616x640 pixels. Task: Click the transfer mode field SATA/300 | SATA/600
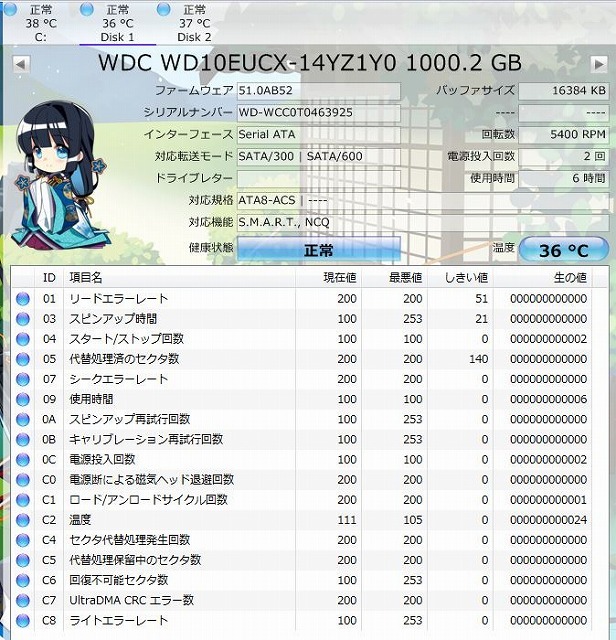[x=318, y=157]
